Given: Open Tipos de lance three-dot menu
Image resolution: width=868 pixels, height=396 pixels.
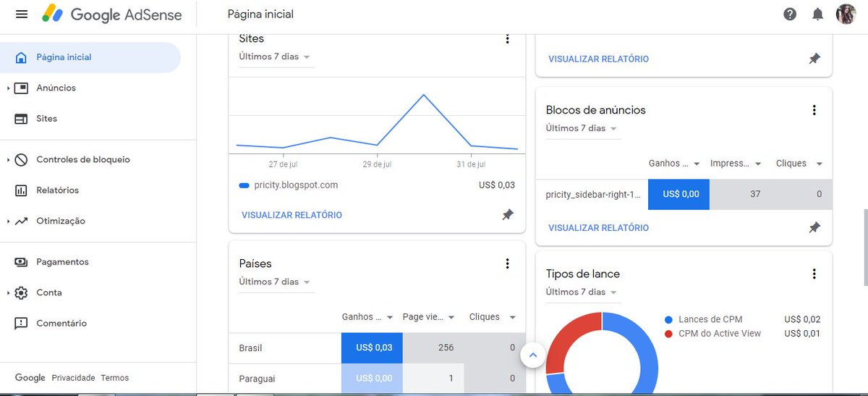Looking at the screenshot, I should point(814,274).
